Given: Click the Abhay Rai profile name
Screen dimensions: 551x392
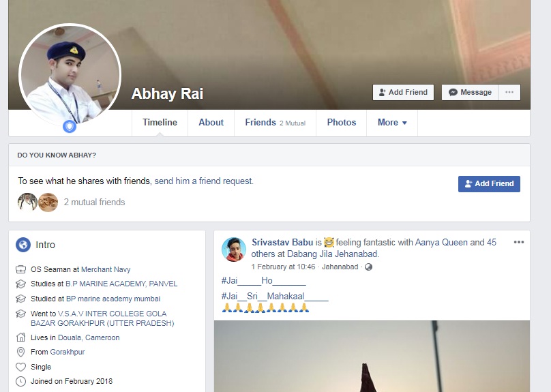Looking at the screenshot, I should pyautogui.click(x=167, y=94).
